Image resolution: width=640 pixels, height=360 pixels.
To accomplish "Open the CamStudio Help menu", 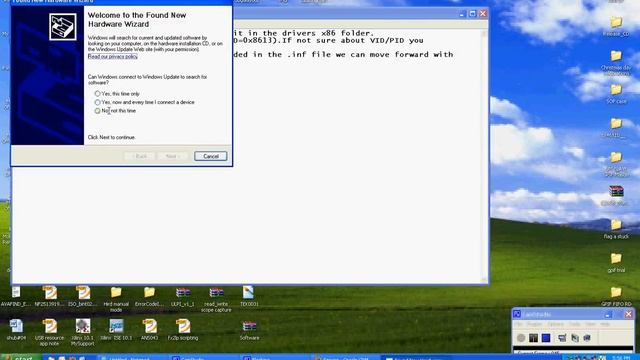I will tap(605, 324).
